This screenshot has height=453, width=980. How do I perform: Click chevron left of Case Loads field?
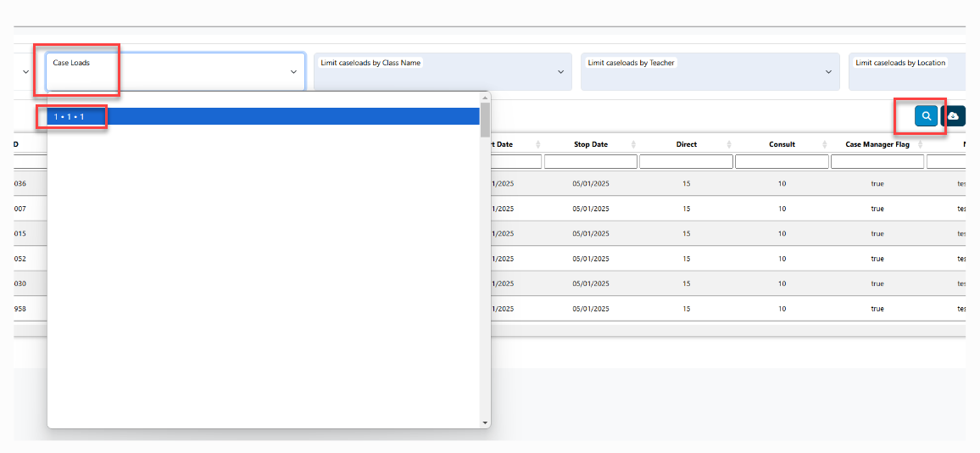(25, 72)
